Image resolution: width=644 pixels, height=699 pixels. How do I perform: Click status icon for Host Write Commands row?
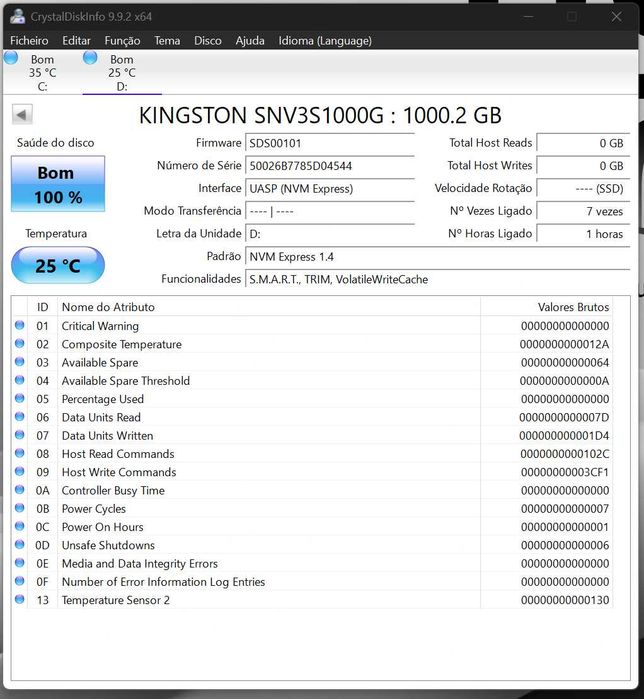pyautogui.click(x=20, y=471)
